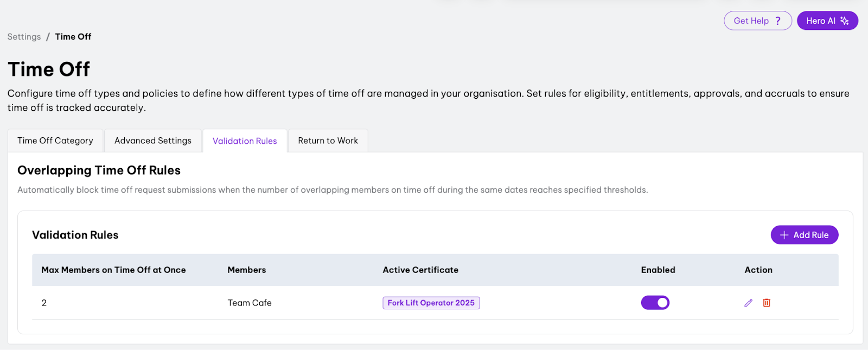Image resolution: width=868 pixels, height=350 pixels.
Task: Select the Team Cafe members cell
Action: click(250, 303)
